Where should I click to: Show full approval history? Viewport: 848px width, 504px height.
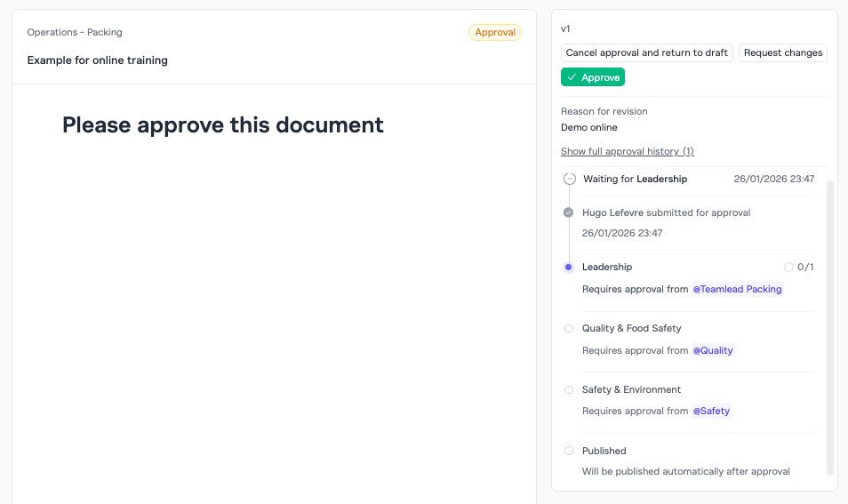click(627, 151)
